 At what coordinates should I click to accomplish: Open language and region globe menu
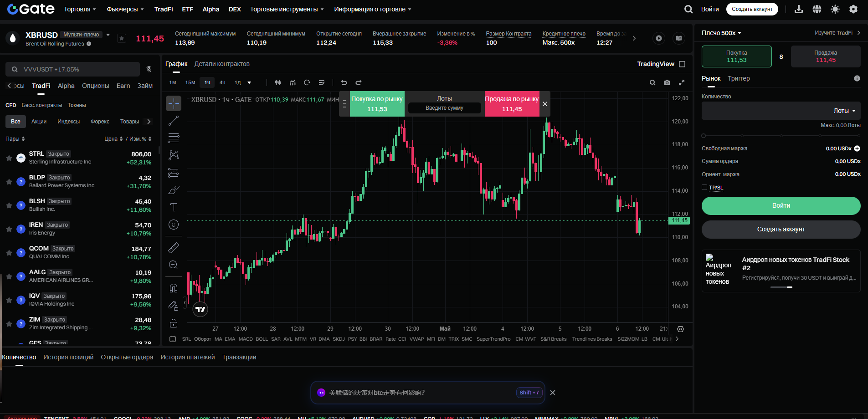point(817,9)
